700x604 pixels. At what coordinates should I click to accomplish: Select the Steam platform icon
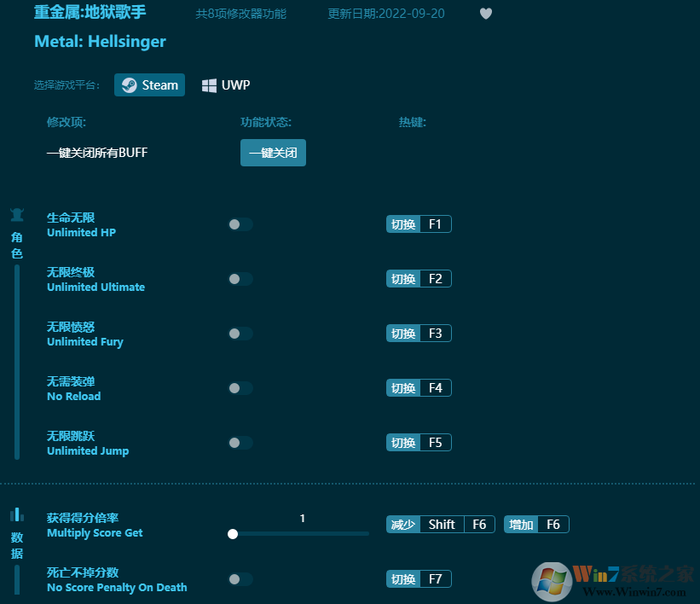[129, 85]
